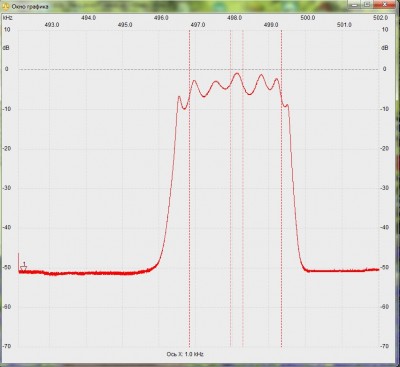400x367 pixels.
Task: Click the left -50 dB scale value
Action: [7, 267]
